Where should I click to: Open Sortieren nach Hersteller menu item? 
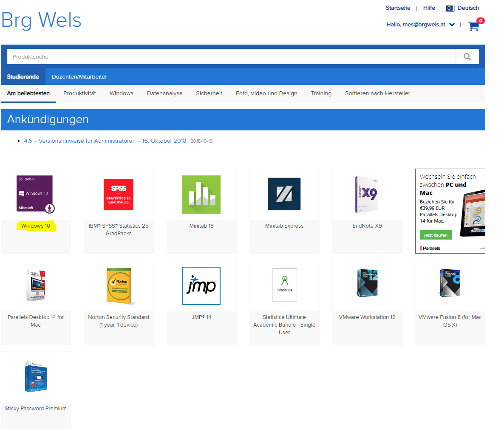377,93
